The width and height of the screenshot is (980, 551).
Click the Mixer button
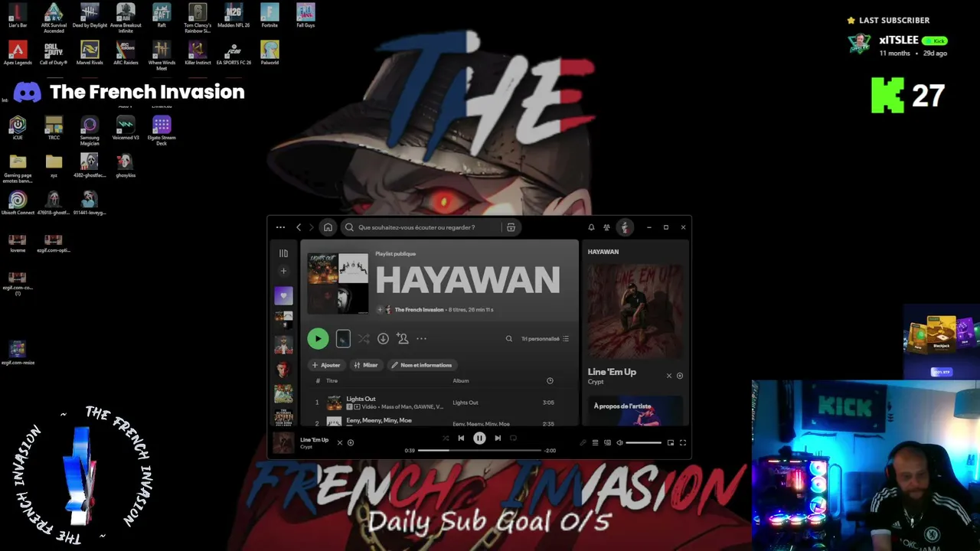[366, 365]
